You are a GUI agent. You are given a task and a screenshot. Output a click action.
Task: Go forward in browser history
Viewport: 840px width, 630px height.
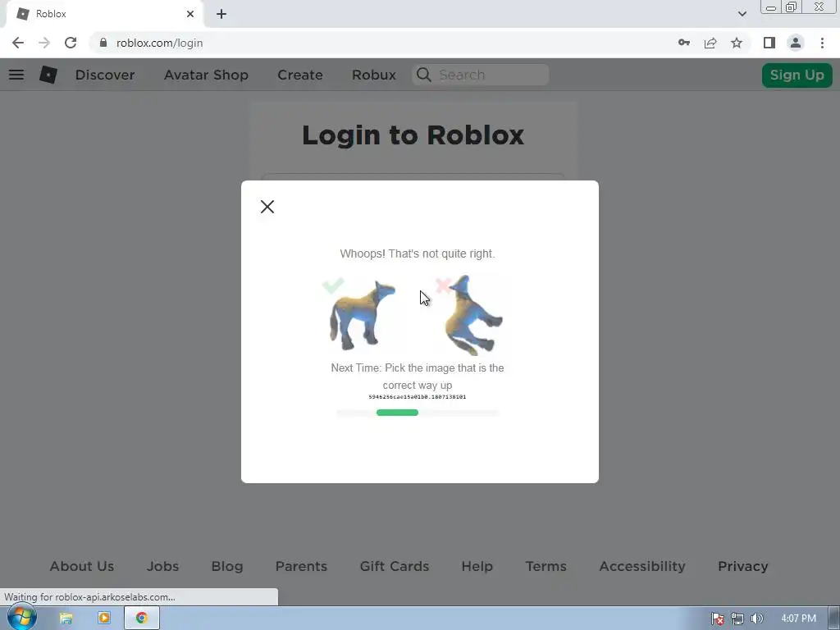coord(44,43)
